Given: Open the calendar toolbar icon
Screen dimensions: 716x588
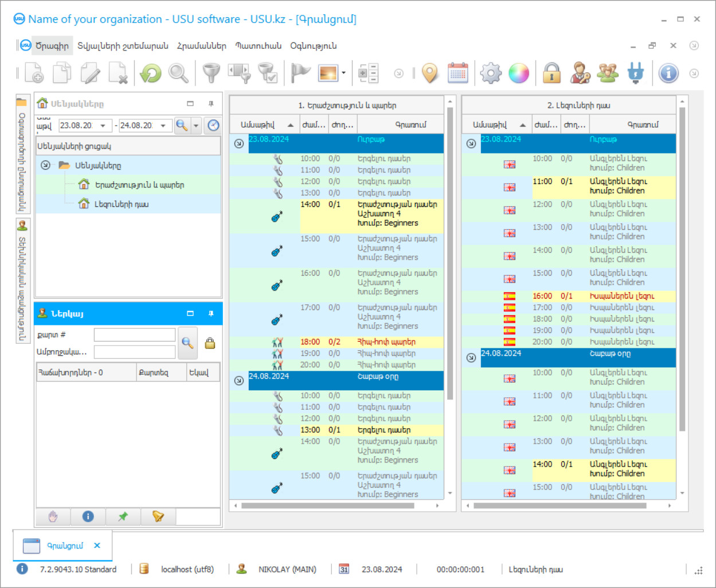Looking at the screenshot, I should pos(458,73).
